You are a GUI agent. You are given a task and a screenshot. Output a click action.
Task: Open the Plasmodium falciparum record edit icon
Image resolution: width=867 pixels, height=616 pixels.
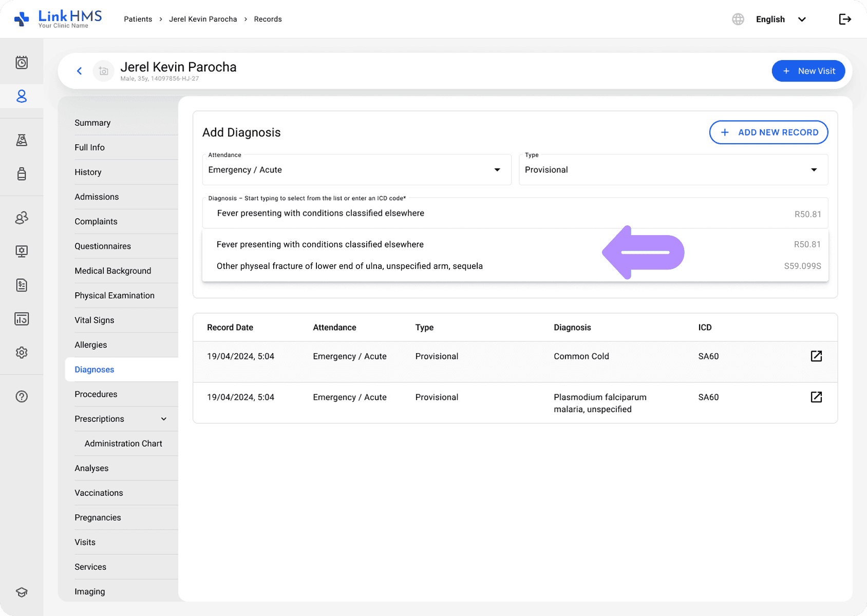(816, 397)
